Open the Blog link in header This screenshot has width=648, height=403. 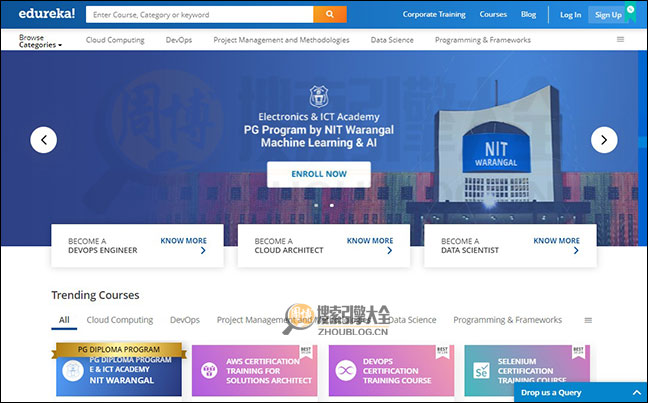[528, 14]
